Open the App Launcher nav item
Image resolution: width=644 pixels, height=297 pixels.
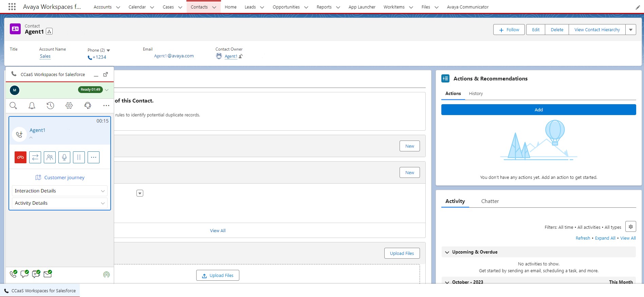(x=362, y=7)
